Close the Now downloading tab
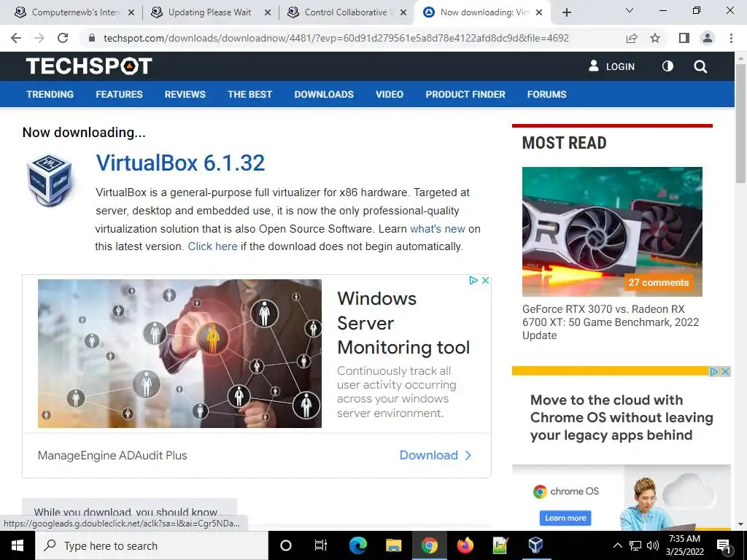 [539, 12]
